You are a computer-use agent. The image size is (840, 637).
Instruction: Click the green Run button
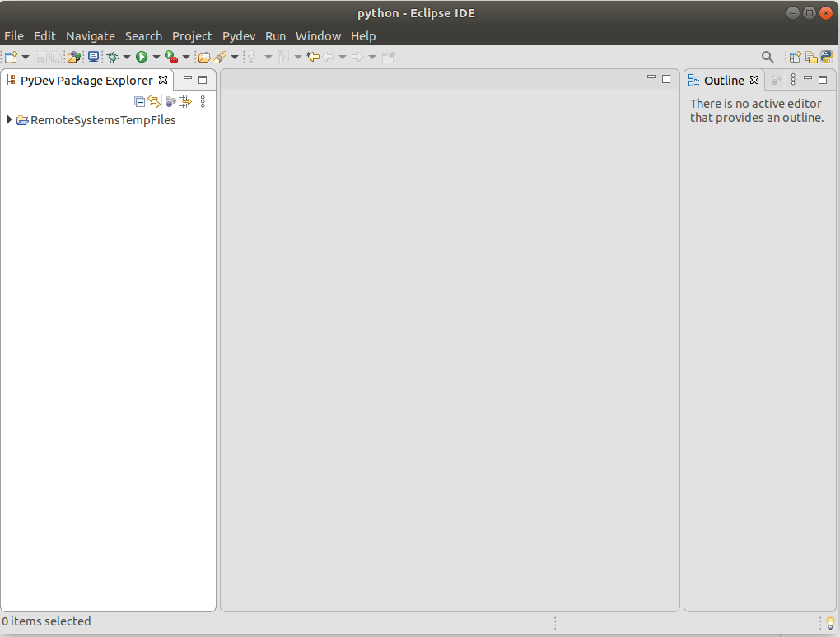[142, 57]
